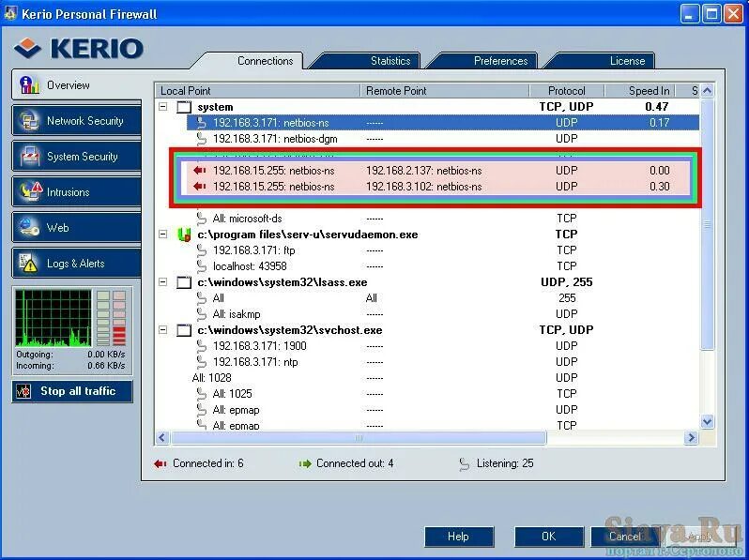Click listening icon beside netbios-dgm row

pyautogui.click(x=202, y=139)
